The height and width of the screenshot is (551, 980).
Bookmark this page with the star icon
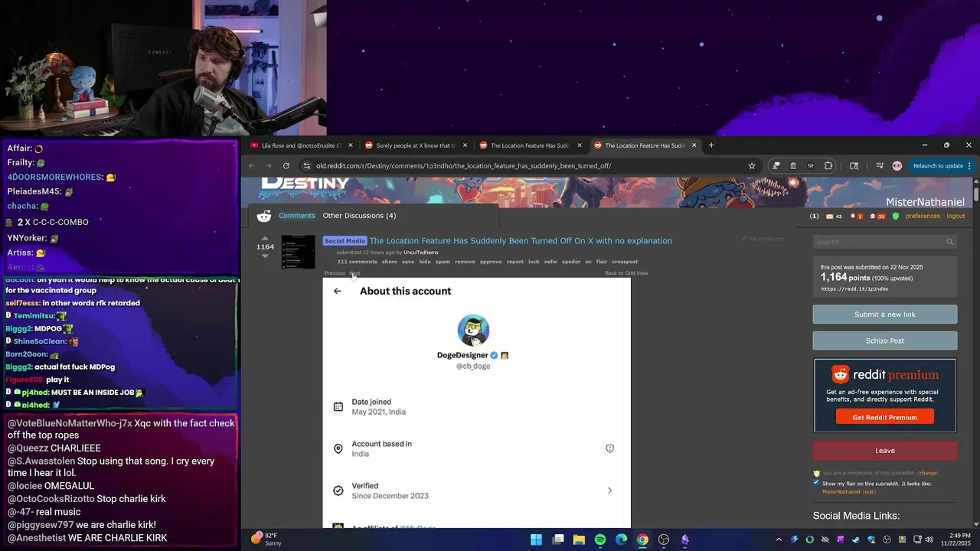(752, 166)
